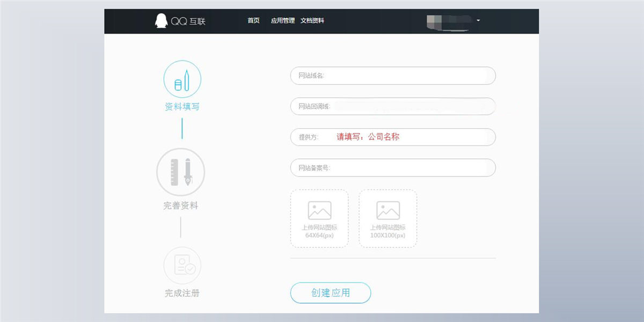This screenshot has height=322, width=644.
Task: Click the 创建应用 button
Action: coord(331,293)
